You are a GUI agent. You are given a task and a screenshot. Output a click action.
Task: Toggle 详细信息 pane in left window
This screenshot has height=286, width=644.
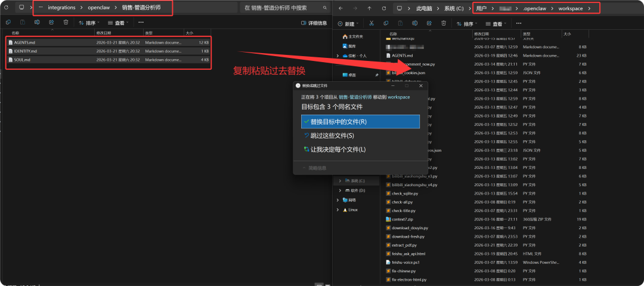(x=314, y=23)
